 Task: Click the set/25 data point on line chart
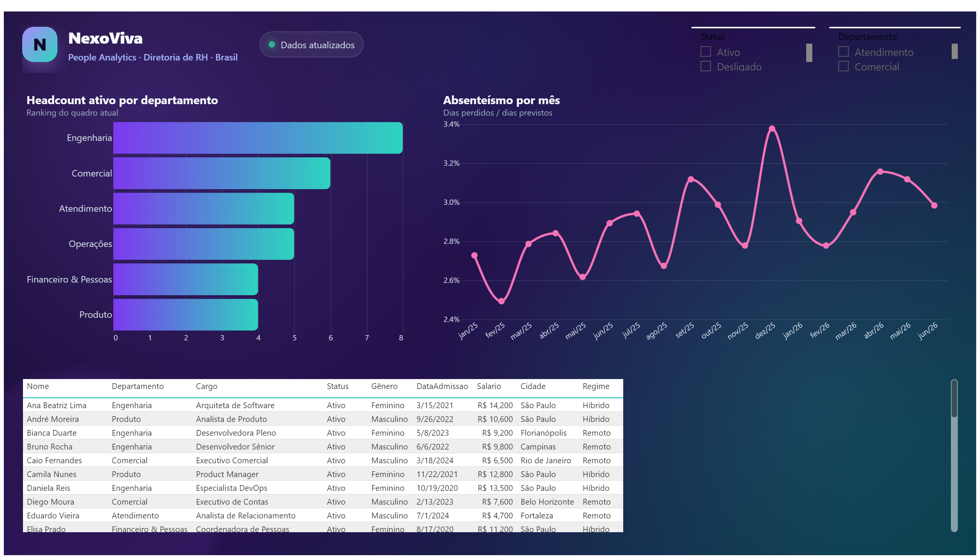click(691, 179)
